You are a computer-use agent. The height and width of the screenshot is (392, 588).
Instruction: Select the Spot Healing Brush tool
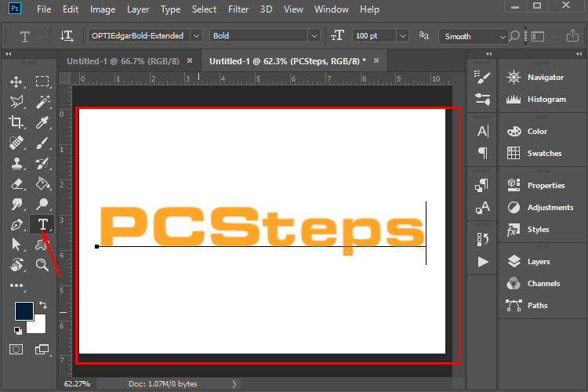16,143
